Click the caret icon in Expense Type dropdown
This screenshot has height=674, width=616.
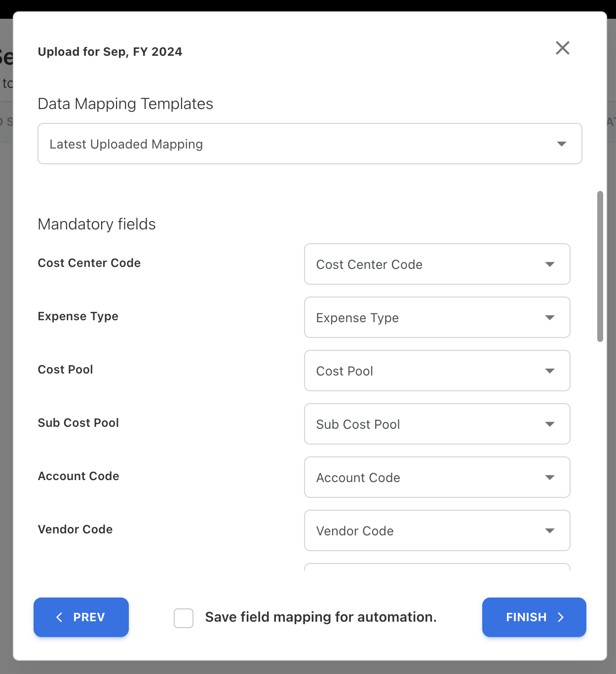(549, 318)
